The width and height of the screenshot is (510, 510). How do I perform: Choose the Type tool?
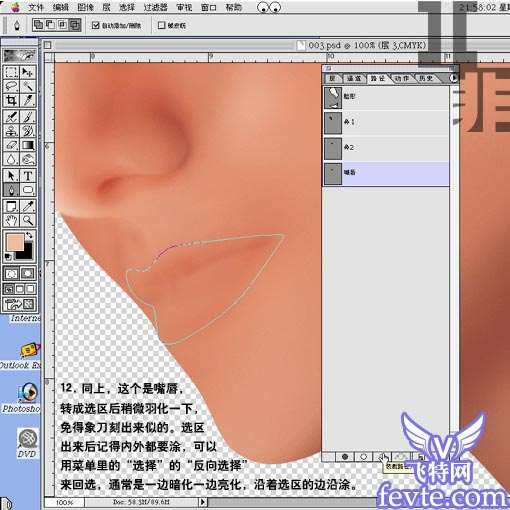click(28, 176)
